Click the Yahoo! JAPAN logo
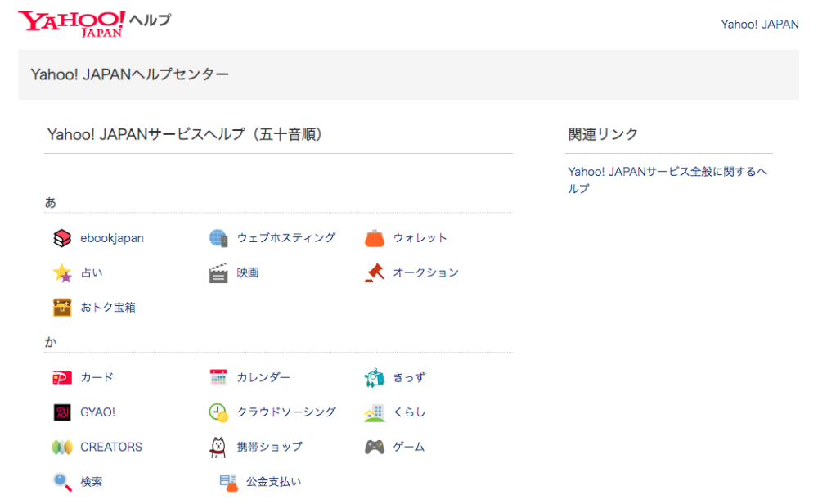818x504 pixels. click(71, 24)
